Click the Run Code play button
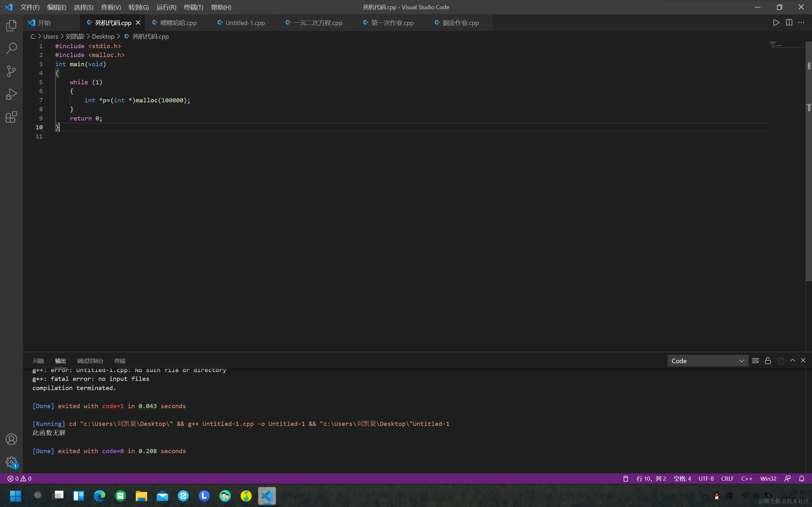Viewport: 812px width, 507px height. coord(776,22)
